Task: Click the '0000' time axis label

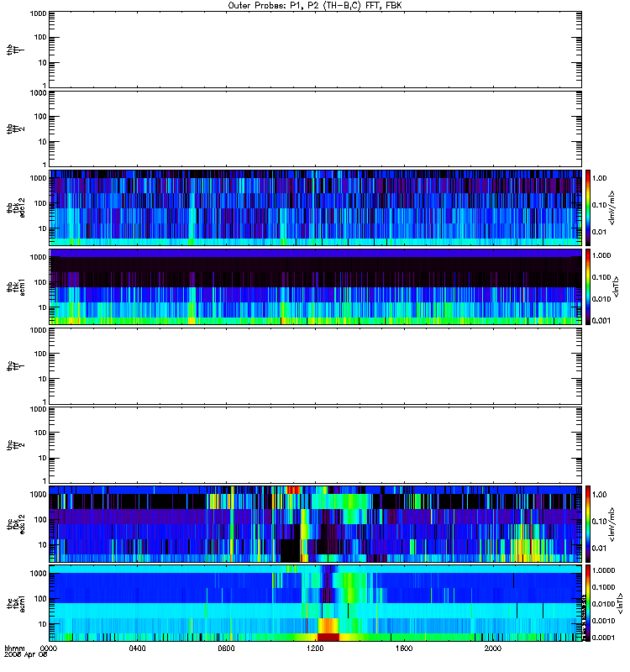Action: 49,648
